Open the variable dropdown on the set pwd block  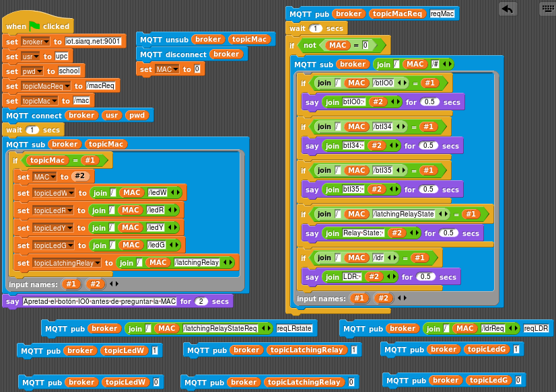tap(40, 71)
